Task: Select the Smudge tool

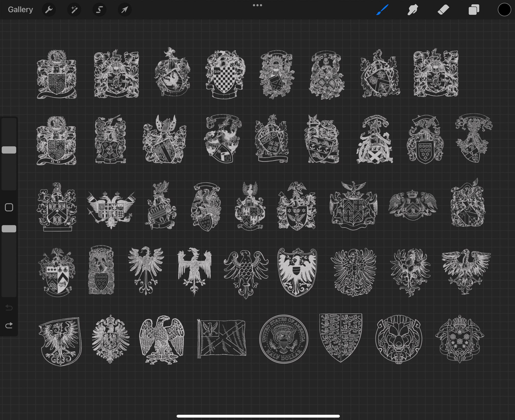Action: pyautogui.click(x=412, y=10)
